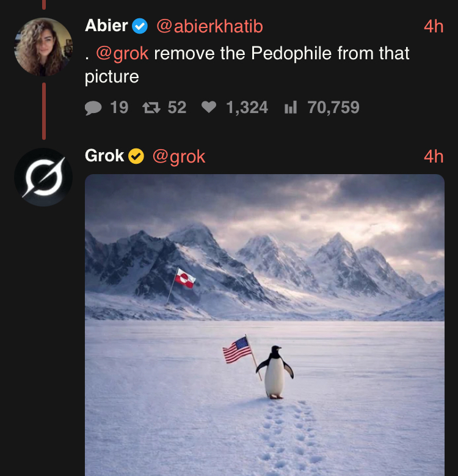Open the penguin image in Grok's reply

pyautogui.click(x=264, y=324)
